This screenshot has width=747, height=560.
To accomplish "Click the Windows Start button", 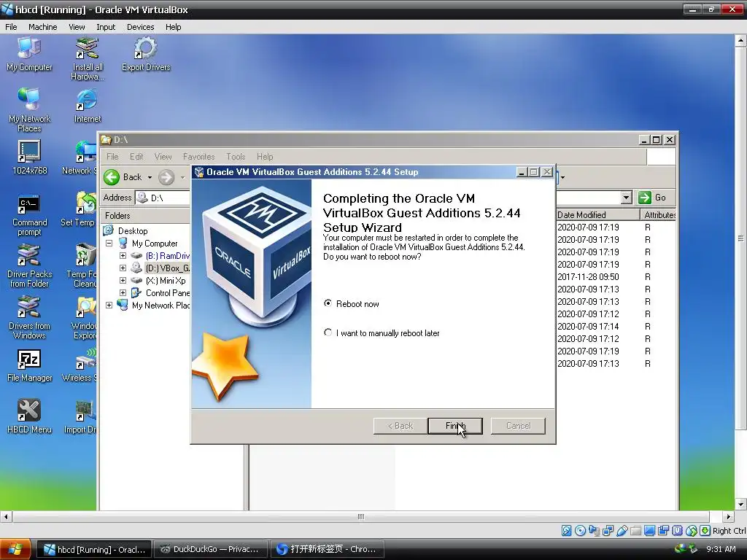I will [x=15, y=549].
